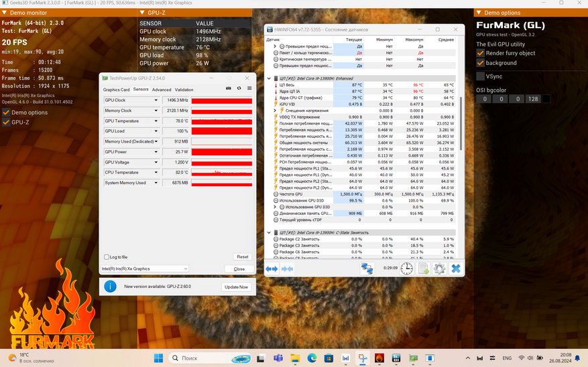Image resolution: width=588 pixels, height=367 pixels.
Task: Open File Explorer from taskbar
Action: (x=295, y=358)
